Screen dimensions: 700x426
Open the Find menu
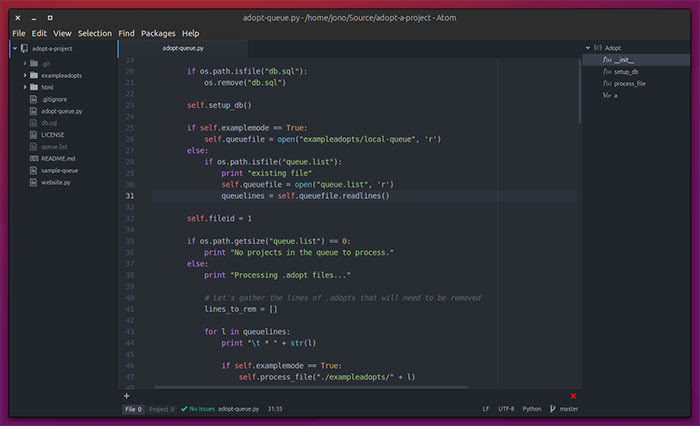[126, 33]
